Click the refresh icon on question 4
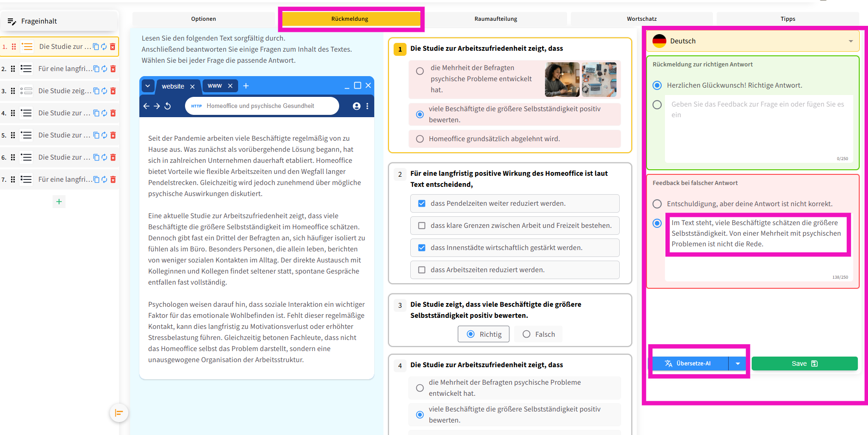This screenshot has height=435, width=868. (104, 113)
